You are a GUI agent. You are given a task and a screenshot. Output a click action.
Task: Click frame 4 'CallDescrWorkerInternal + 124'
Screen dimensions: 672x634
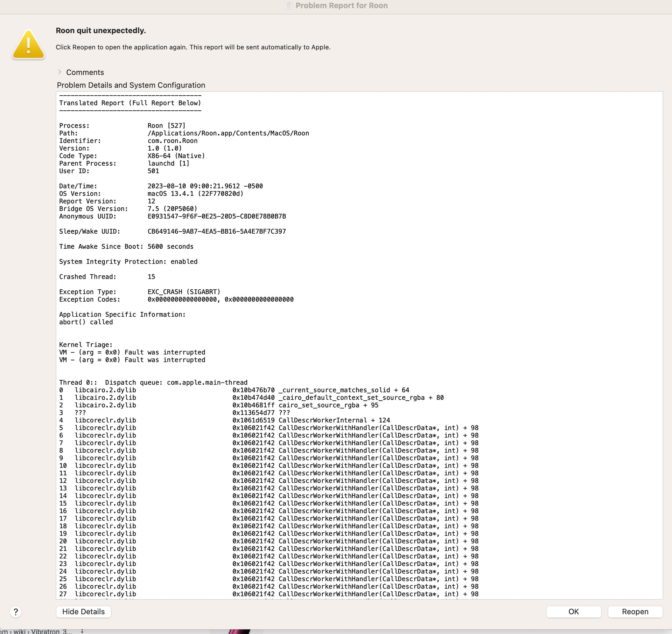tap(334, 420)
